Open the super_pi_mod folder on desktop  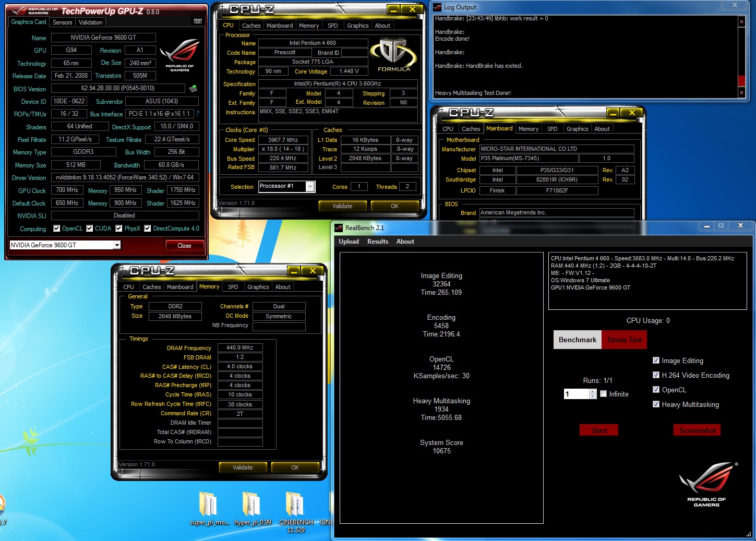(209, 509)
